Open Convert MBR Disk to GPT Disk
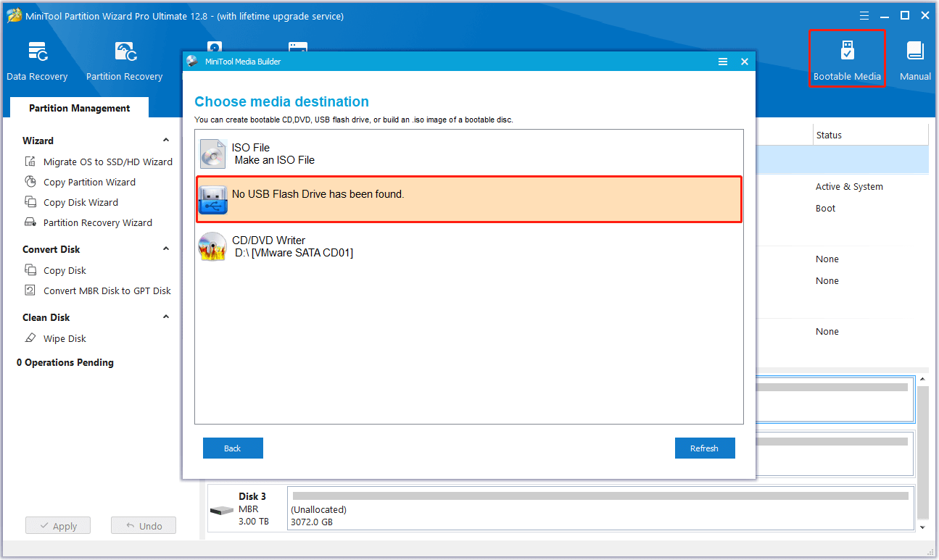Screen dimensions: 939x560 tap(107, 291)
